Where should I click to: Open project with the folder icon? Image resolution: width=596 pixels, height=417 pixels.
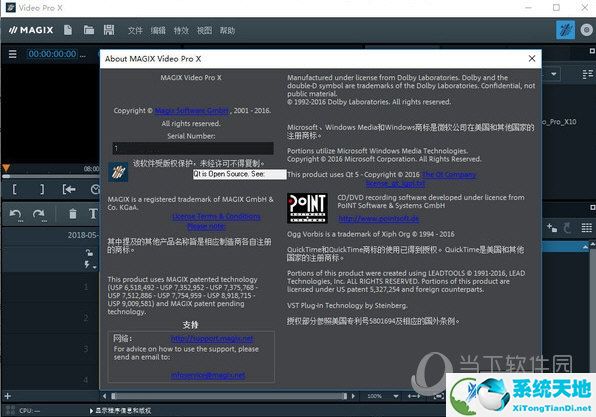coord(89,30)
